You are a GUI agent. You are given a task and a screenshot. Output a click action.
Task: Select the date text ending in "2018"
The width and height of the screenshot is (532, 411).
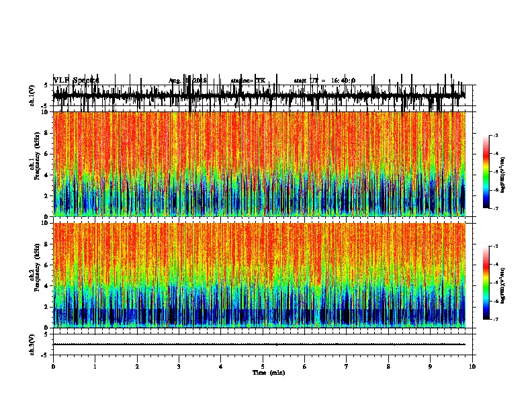(x=187, y=81)
